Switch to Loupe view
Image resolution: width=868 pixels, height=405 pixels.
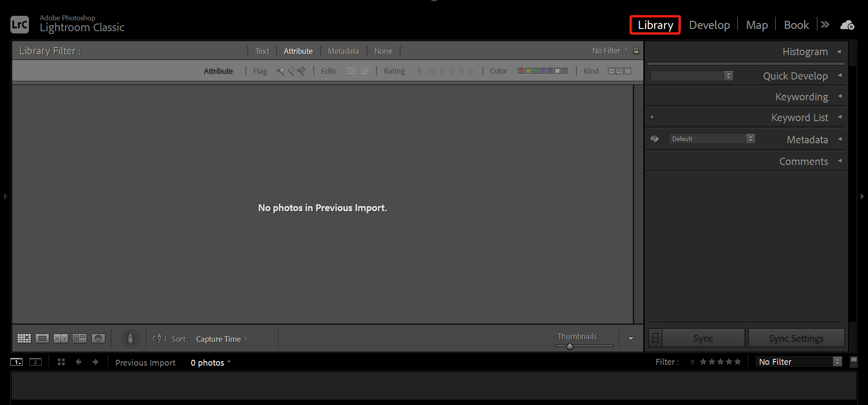click(42, 338)
